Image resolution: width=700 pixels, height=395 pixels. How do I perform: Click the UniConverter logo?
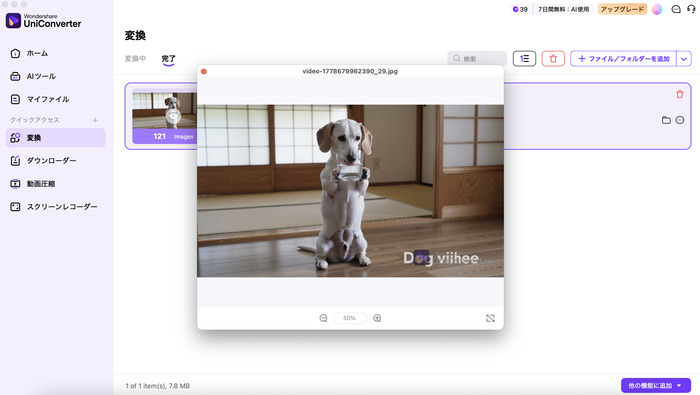point(43,21)
